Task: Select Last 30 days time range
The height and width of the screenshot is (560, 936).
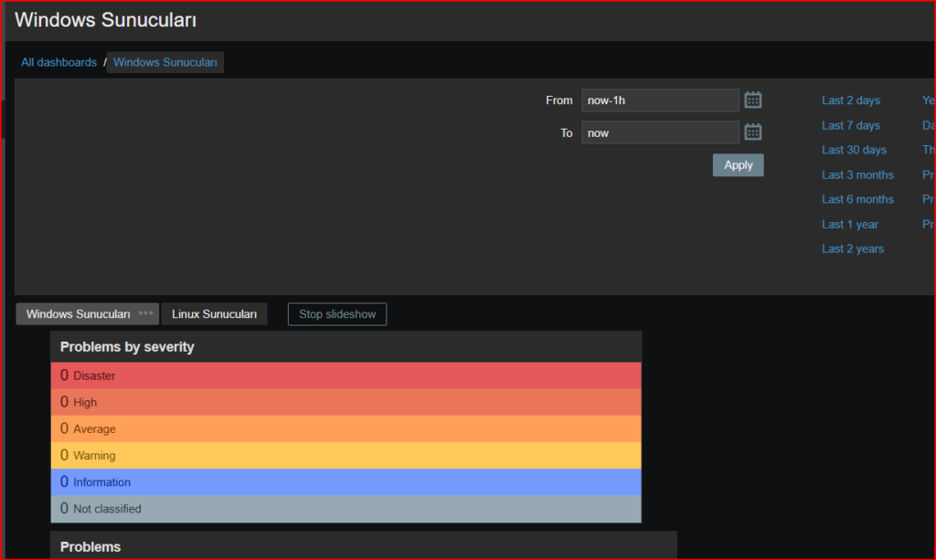Action: click(854, 150)
